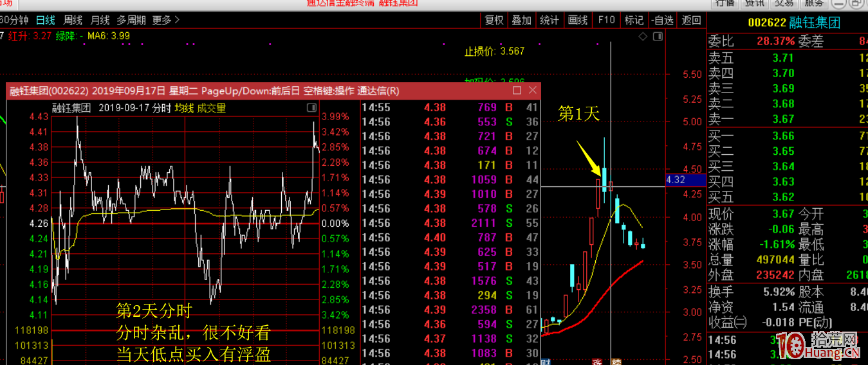Select the tick row with volume 1576

(450, 281)
